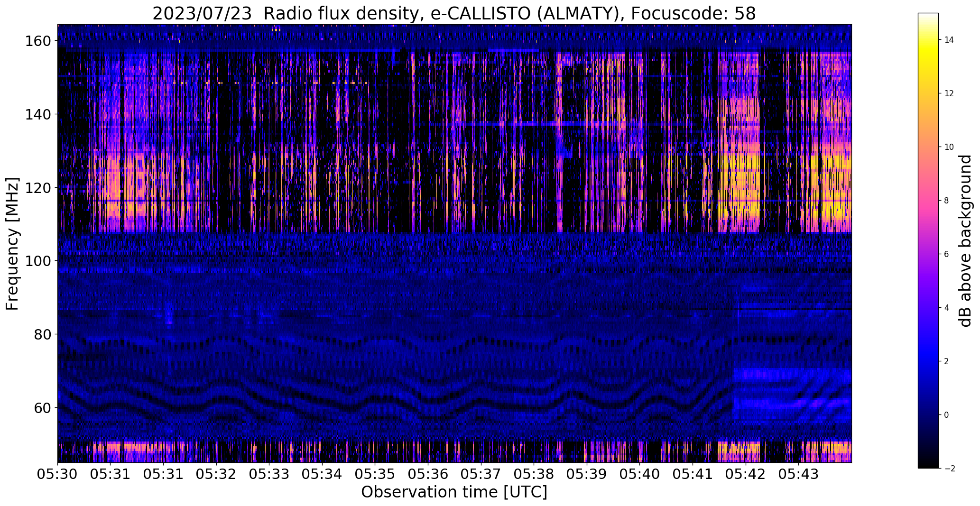Click the 100 tick on the frequency axis
Viewport: 980px width, 506px height.
click(x=38, y=261)
